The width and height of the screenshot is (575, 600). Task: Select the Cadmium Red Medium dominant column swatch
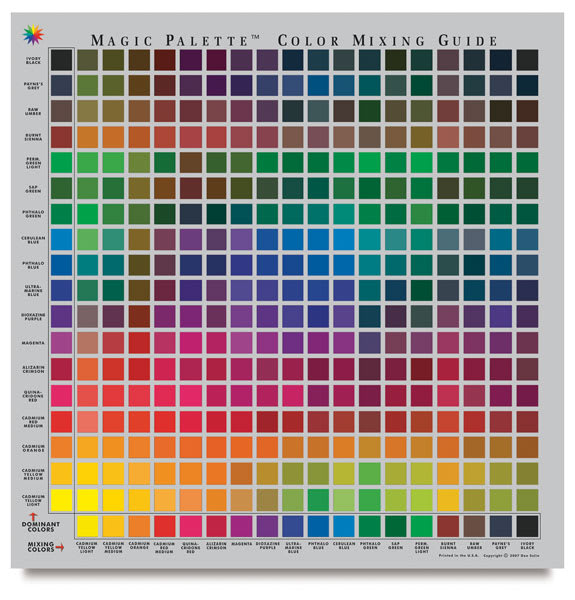(x=61, y=422)
